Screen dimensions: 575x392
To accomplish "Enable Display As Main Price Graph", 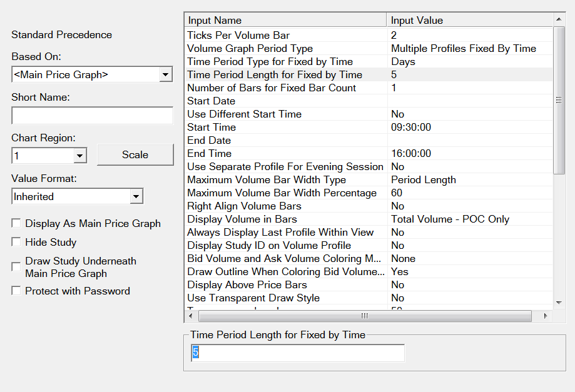I will click(x=16, y=224).
